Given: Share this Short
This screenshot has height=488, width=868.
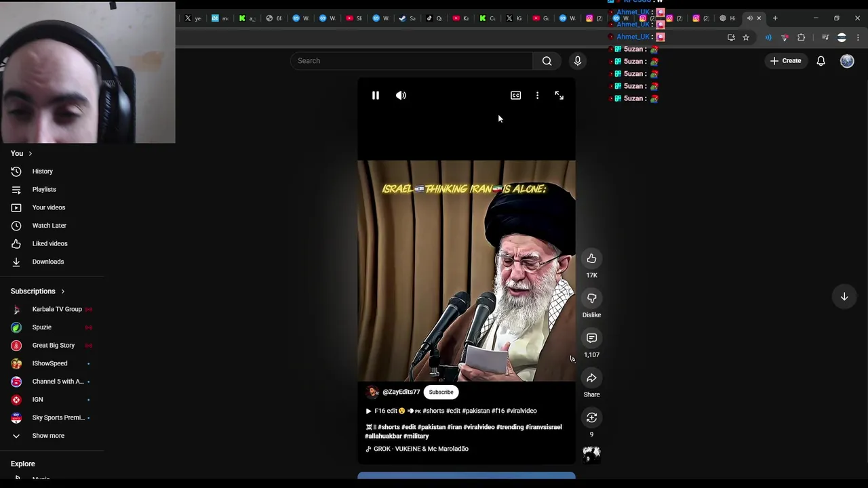Looking at the screenshot, I should [591, 378].
